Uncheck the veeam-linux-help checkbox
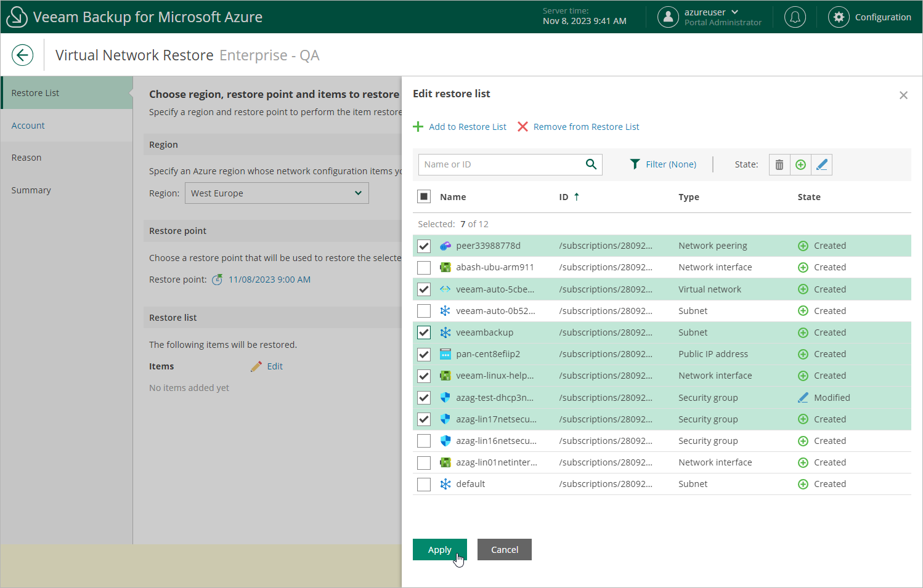Image resolution: width=923 pixels, height=588 pixels. pos(424,376)
